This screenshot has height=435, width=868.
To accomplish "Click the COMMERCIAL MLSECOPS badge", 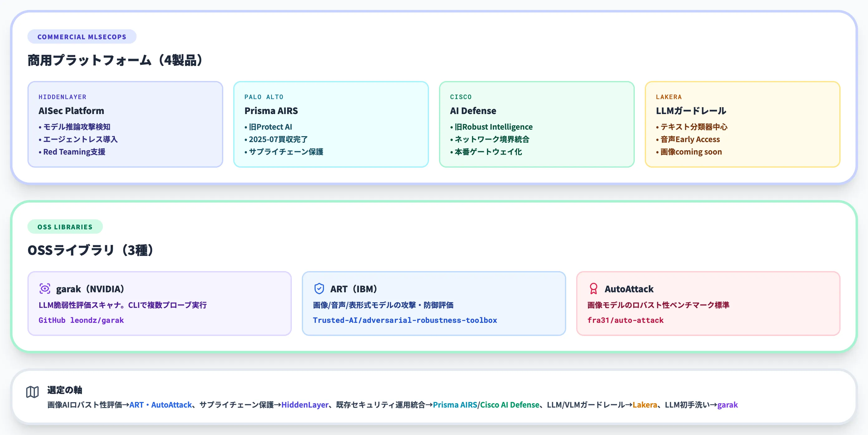I will 82,37.
